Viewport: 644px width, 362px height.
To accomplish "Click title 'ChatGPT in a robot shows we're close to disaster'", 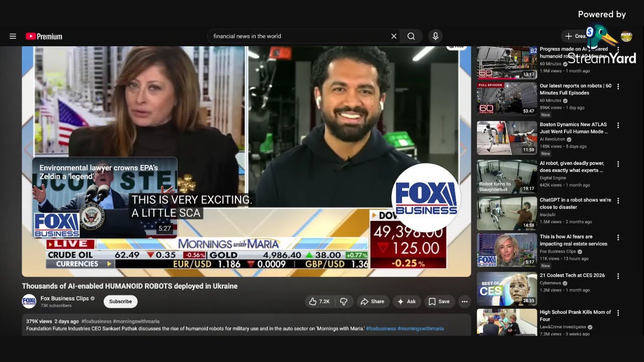I will pyautogui.click(x=576, y=204).
